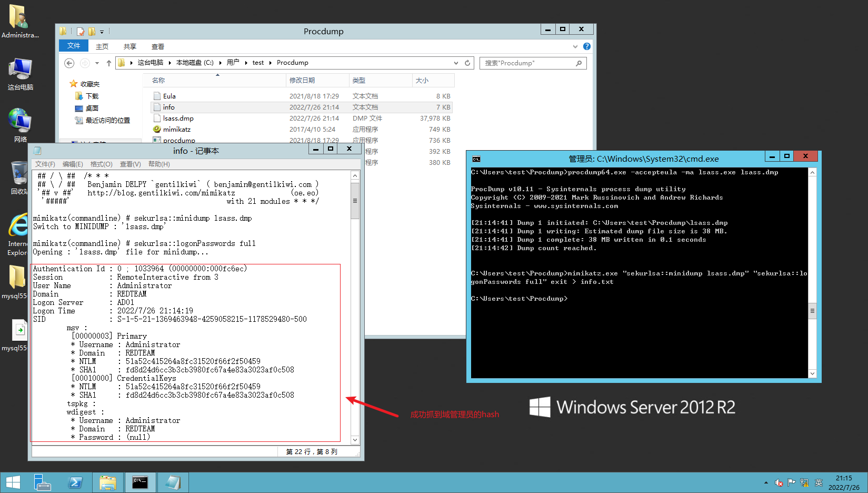The image size is (868, 493).
Task: Click the Properties icon in Explorer quick access toolbar
Action: (x=81, y=32)
